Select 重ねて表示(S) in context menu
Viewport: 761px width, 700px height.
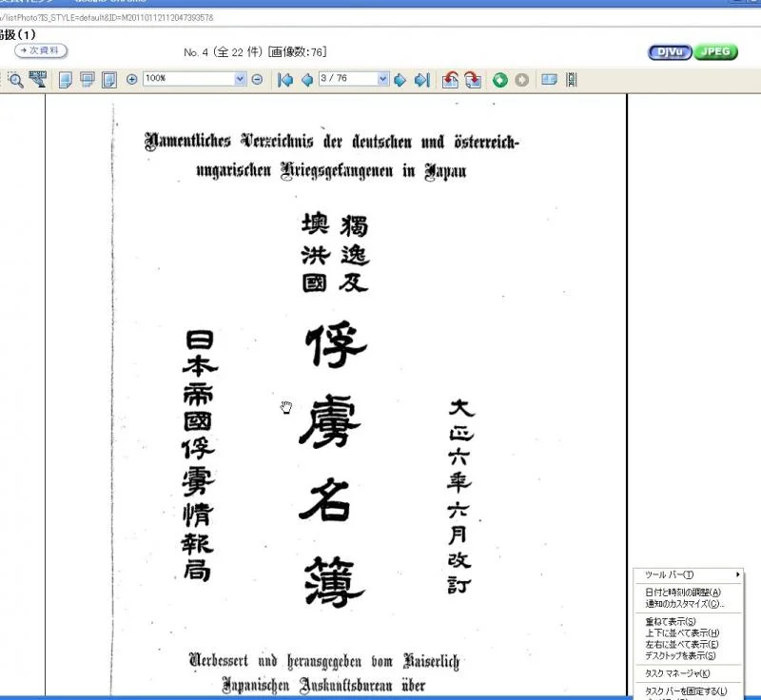[688, 621]
